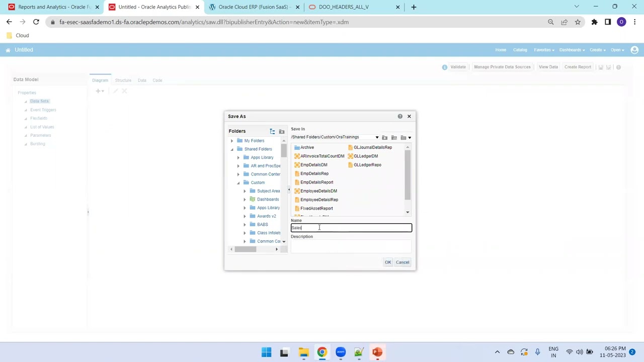Open the browser Extensions icon
The height and width of the screenshot is (362, 644).
click(x=594, y=22)
